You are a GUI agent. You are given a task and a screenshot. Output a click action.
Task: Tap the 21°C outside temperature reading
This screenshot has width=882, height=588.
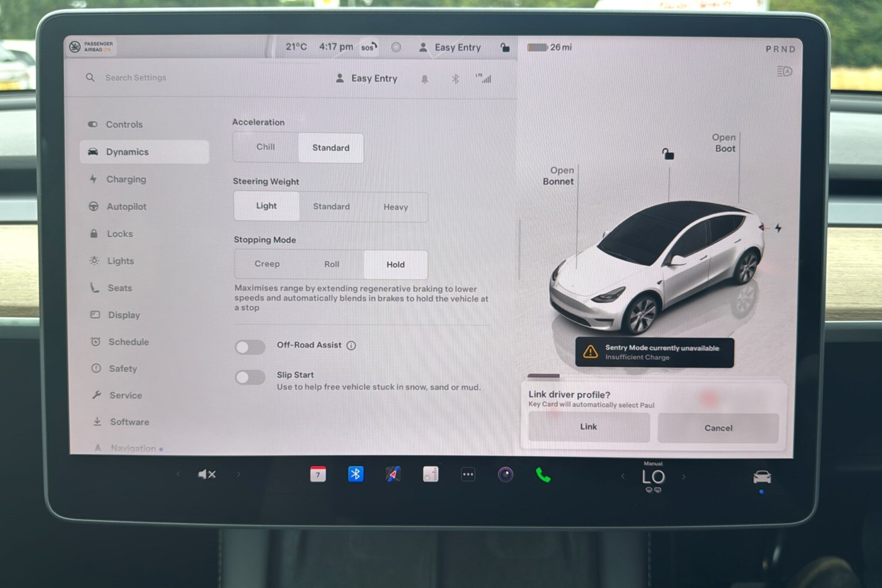(296, 46)
